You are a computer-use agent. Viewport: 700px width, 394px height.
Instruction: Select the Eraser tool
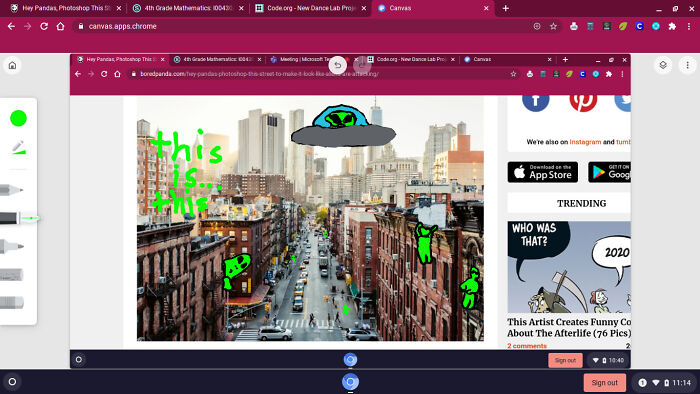(x=12, y=303)
